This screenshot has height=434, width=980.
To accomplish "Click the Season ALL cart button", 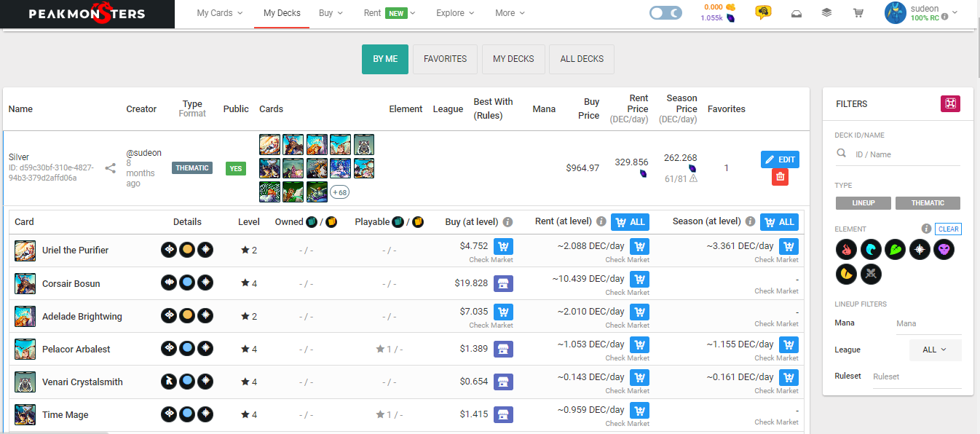I will pyautogui.click(x=779, y=222).
